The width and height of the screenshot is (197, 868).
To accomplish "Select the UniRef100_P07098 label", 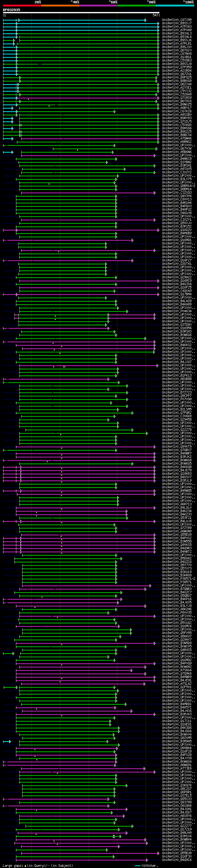I will pyautogui.click(x=177, y=400).
